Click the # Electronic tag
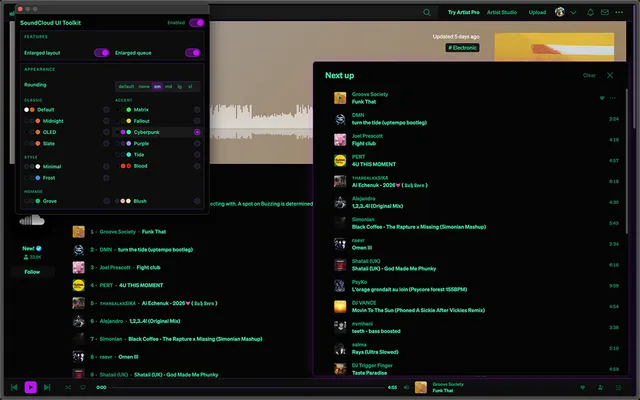 coord(462,48)
